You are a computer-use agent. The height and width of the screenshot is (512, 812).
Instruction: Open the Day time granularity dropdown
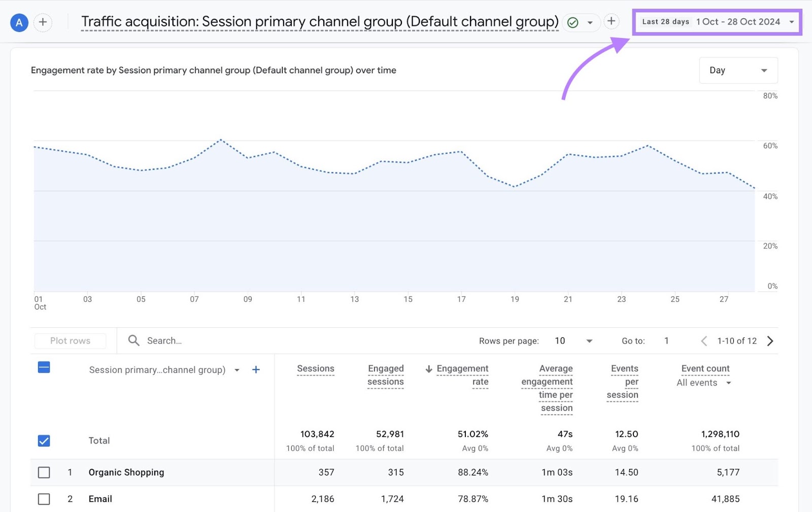pyautogui.click(x=738, y=70)
